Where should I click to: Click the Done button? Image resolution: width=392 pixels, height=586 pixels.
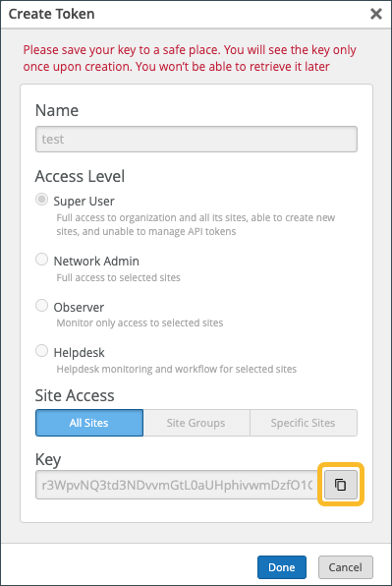[282, 567]
